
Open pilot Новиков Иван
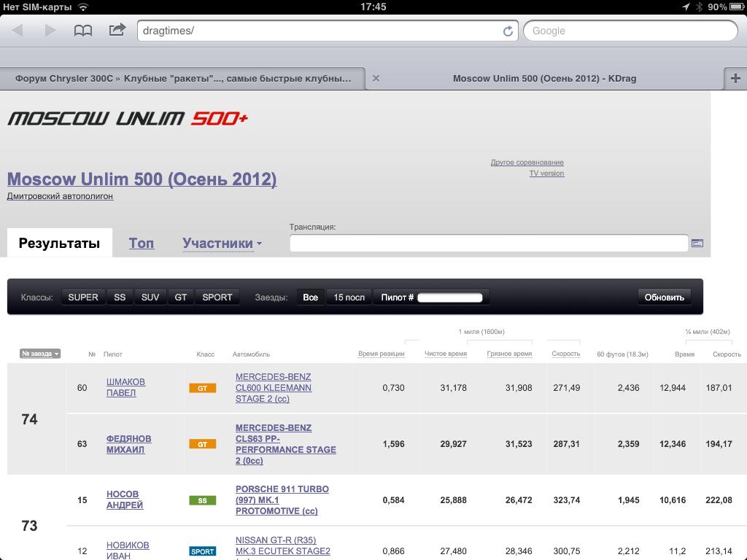coord(128,551)
